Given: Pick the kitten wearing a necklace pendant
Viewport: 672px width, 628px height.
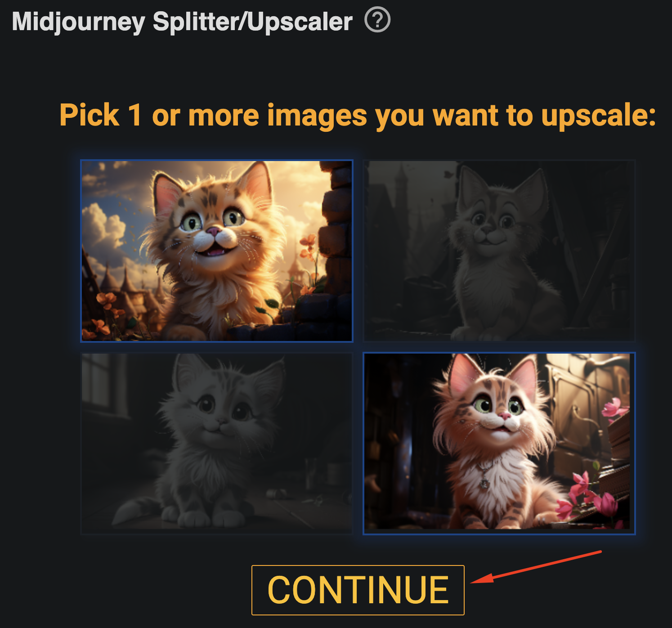Looking at the screenshot, I should tap(499, 444).
